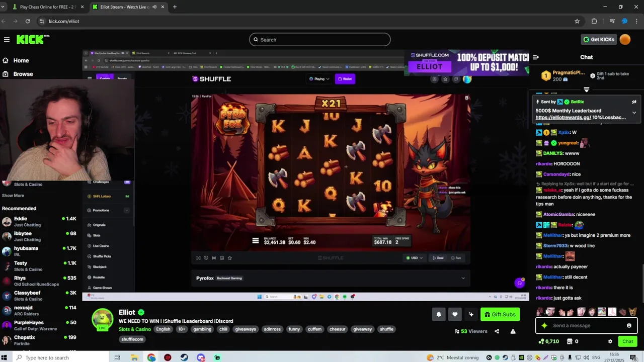Select Real play mode in stream
Image resolution: width=644 pixels, height=362 pixels.
pyautogui.click(x=438, y=258)
